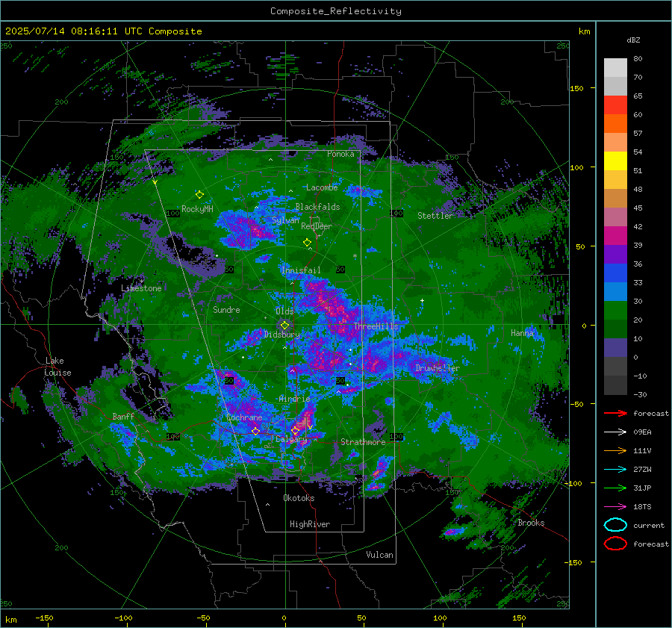This screenshot has width=672, height=628.
Task: Click the red forecast arrow legend icon
Action: [615, 413]
